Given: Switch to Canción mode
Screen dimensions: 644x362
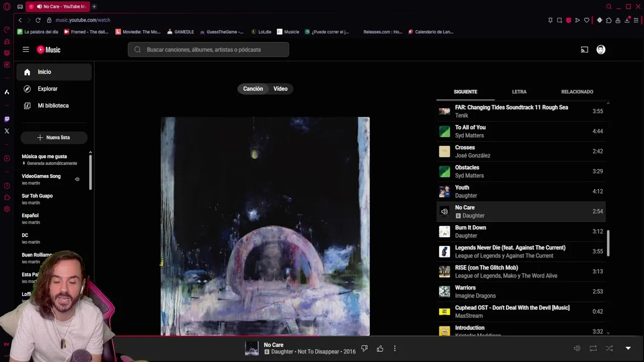Looking at the screenshot, I should (x=253, y=88).
